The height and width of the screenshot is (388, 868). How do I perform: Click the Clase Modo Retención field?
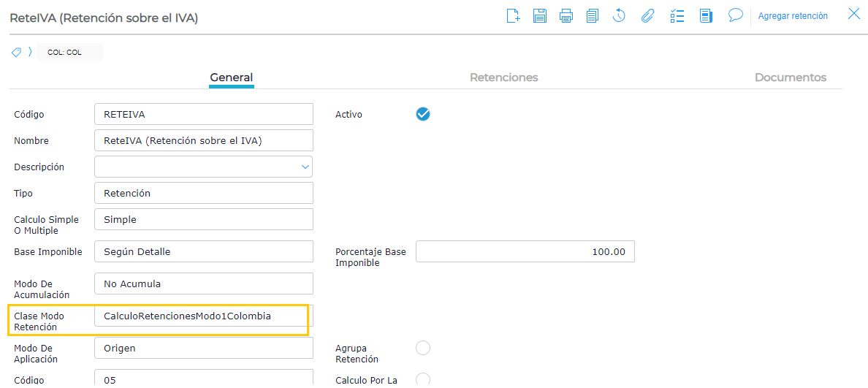[202, 316]
